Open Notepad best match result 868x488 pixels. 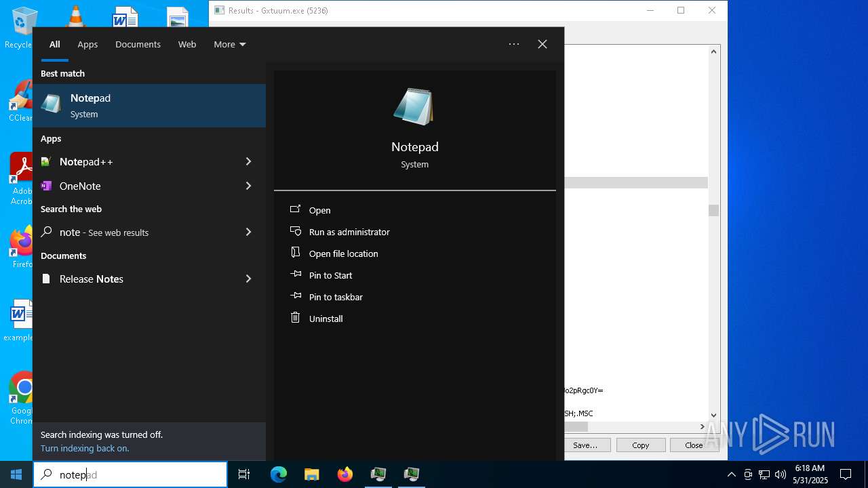pos(149,106)
